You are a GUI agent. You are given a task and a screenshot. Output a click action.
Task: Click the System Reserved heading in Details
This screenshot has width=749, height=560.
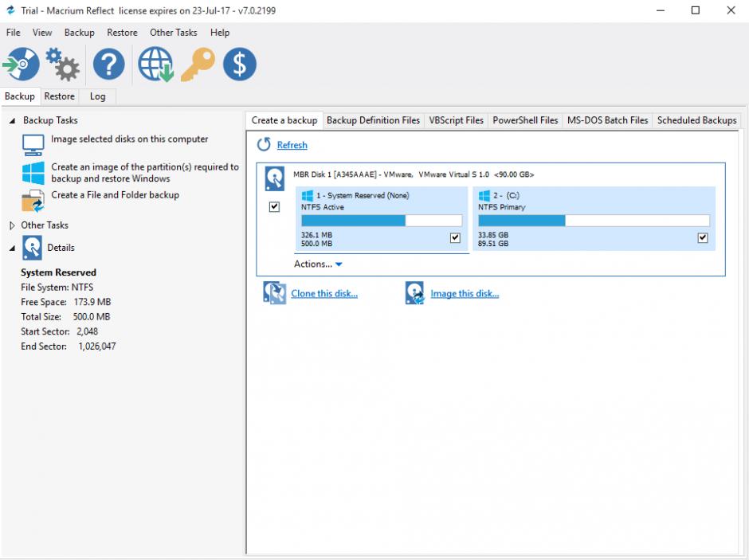coord(58,272)
